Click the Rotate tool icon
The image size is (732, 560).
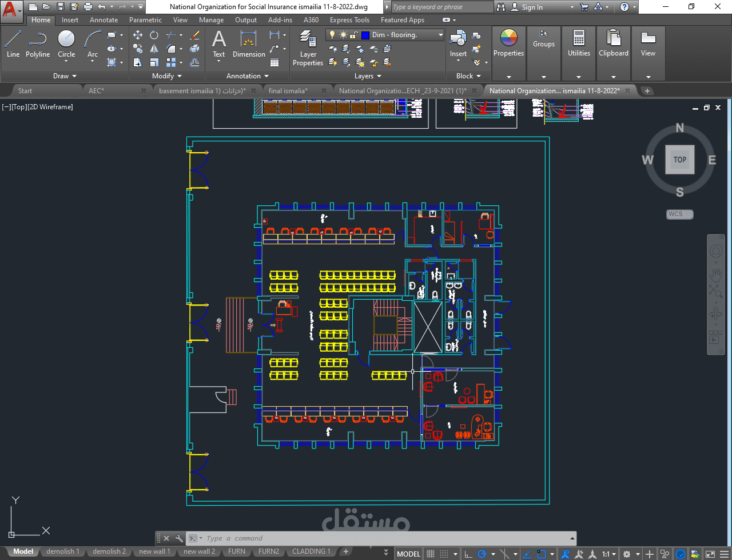(x=154, y=35)
